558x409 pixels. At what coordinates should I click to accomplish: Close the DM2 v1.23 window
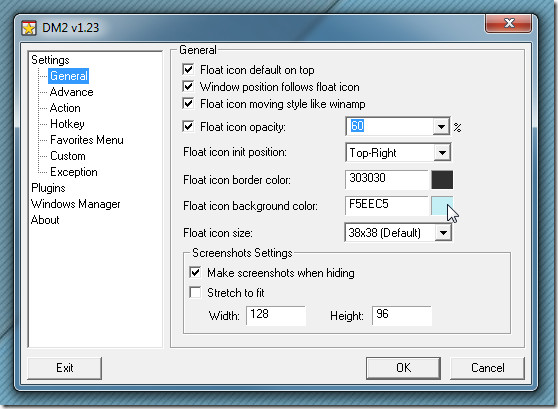[508, 23]
